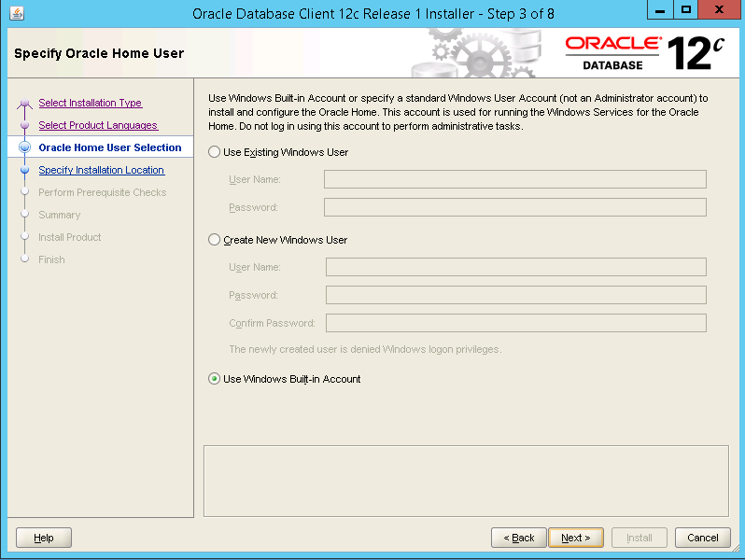The width and height of the screenshot is (745, 560).
Task: Open Specify Installation Location step link
Action: pos(102,170)
